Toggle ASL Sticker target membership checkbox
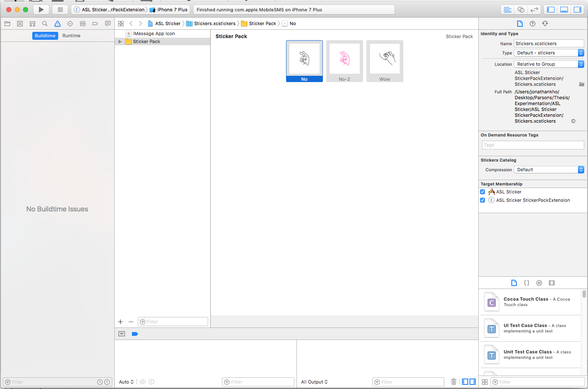Image resolution: width=588 pixels, height=389 pixels. [x=482, y=192]
